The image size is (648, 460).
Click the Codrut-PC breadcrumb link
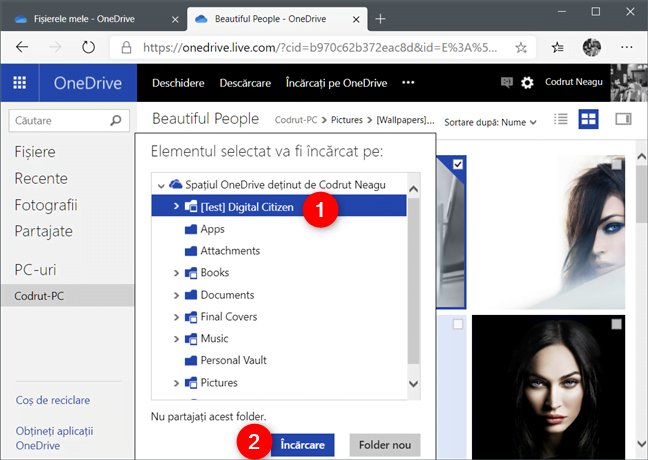[x=296, y=120]
